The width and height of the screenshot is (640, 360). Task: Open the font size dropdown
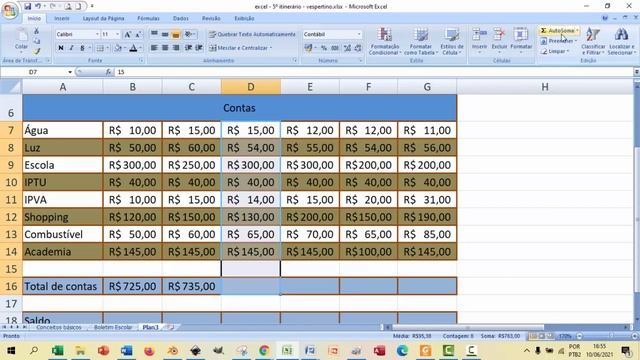(118, 34)
